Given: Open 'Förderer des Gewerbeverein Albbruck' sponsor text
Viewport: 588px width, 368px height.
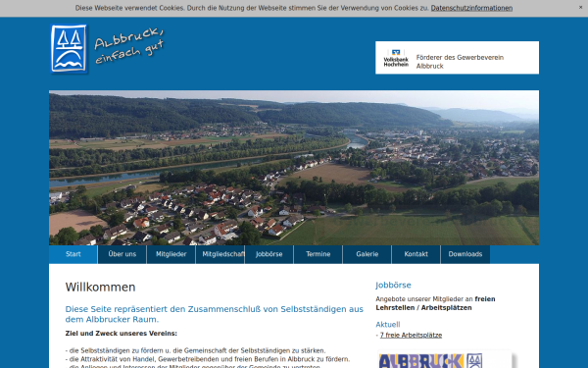Looking at the screenshot, I should 460,62.
